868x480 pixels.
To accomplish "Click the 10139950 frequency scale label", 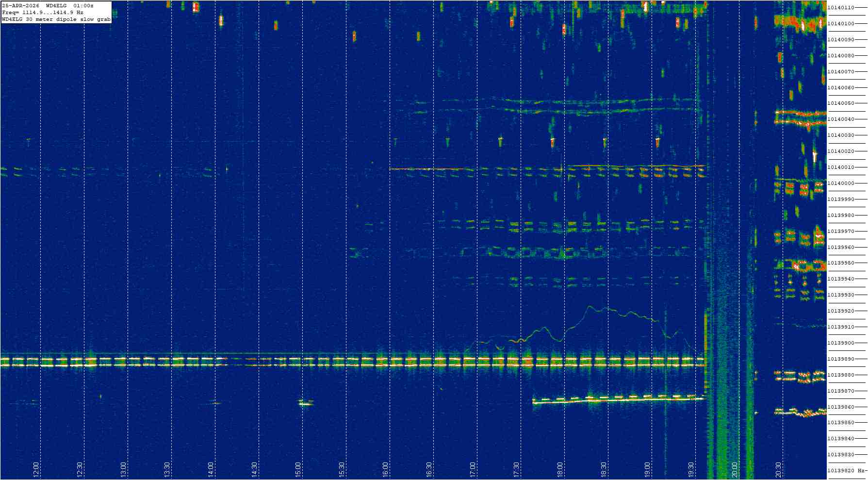I will pos(841,263).
